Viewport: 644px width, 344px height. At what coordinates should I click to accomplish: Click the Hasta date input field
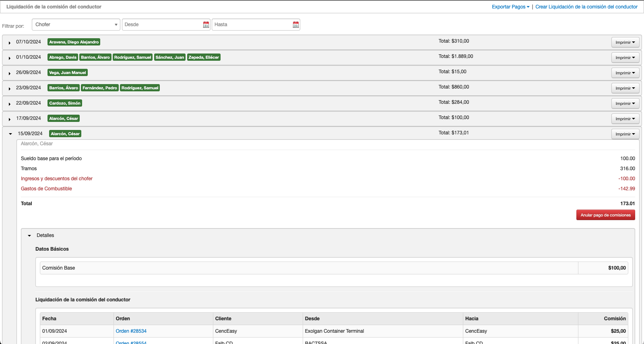(x=252, y=25)
